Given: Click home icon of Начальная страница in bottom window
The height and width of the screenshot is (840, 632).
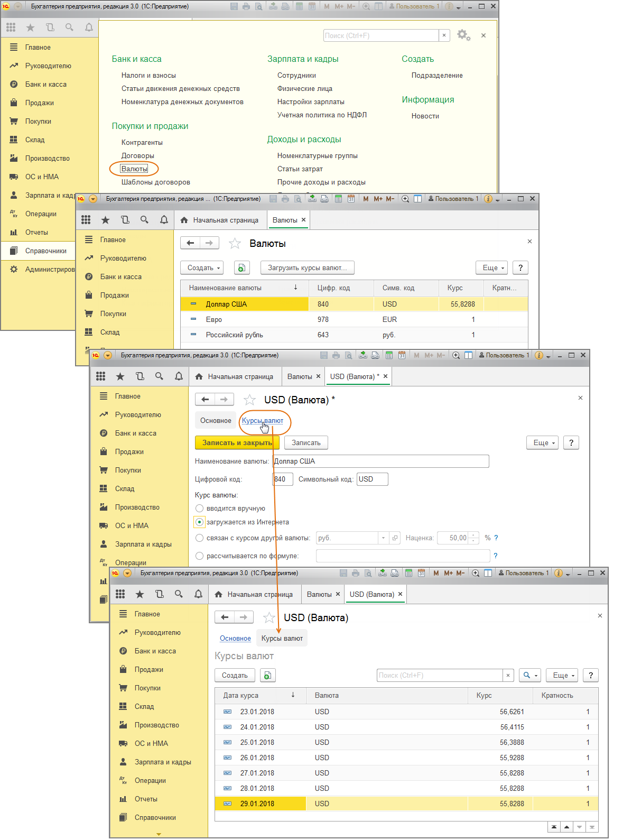Looking at the screenshot, I should click(219, 594).
